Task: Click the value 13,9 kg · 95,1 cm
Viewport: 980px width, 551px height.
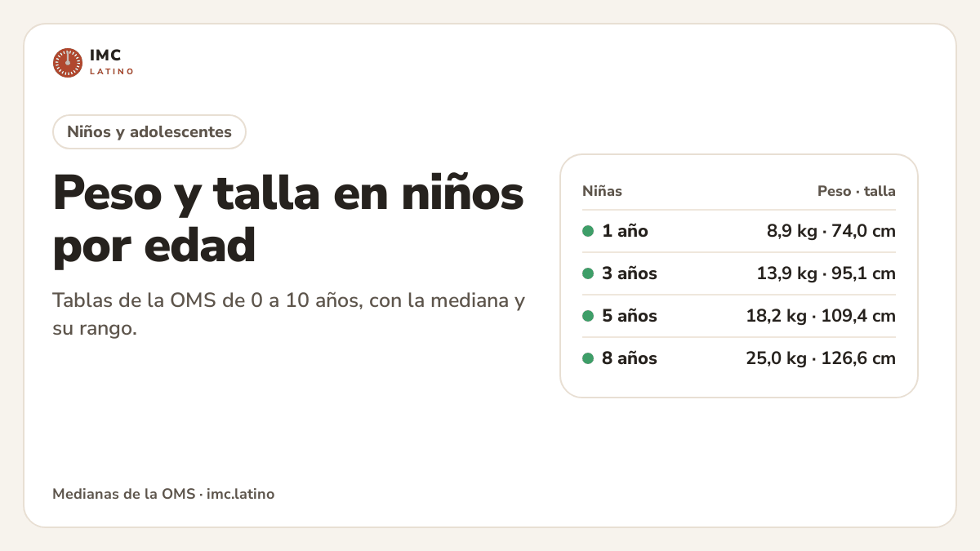Action: click(x=826, y=273)
